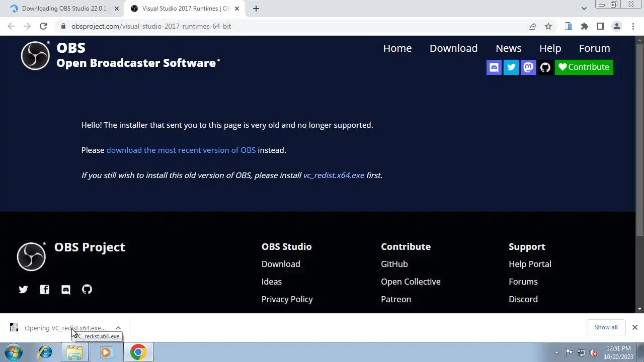Open footer Forums link
This screenshot has height=362, width=644.
(x=523, y=282)
